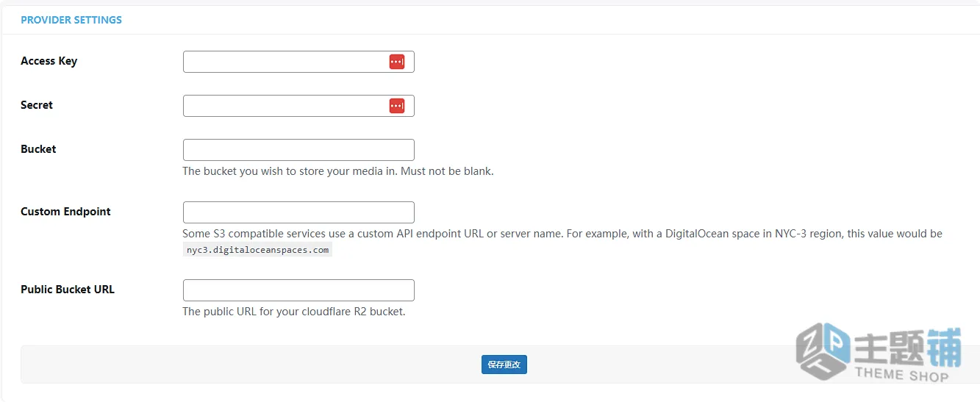Click into the Bucket text box
980x402 pixels.
tap(298, 150)
